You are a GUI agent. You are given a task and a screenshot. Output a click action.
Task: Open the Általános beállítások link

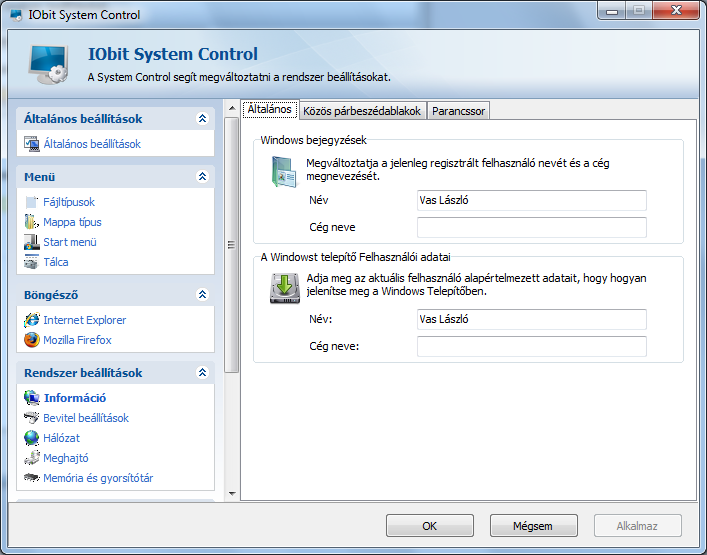click(x=92, y=144)
